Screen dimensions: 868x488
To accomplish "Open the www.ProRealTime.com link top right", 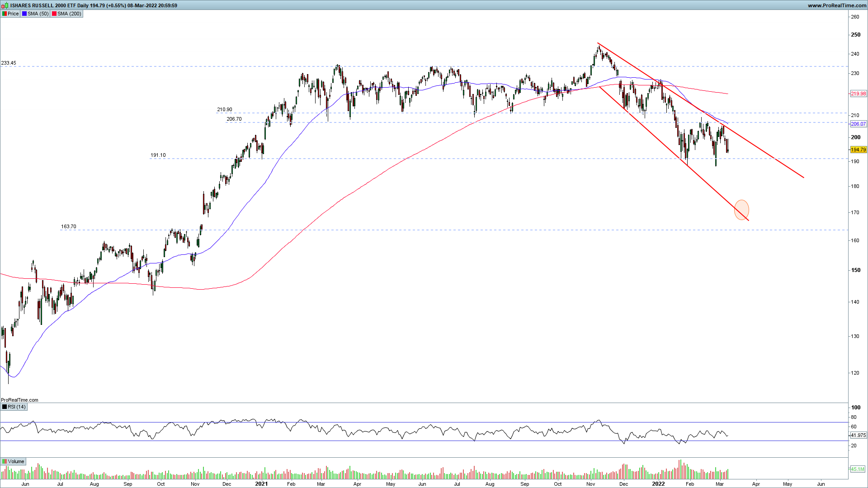I will (837, 5).
